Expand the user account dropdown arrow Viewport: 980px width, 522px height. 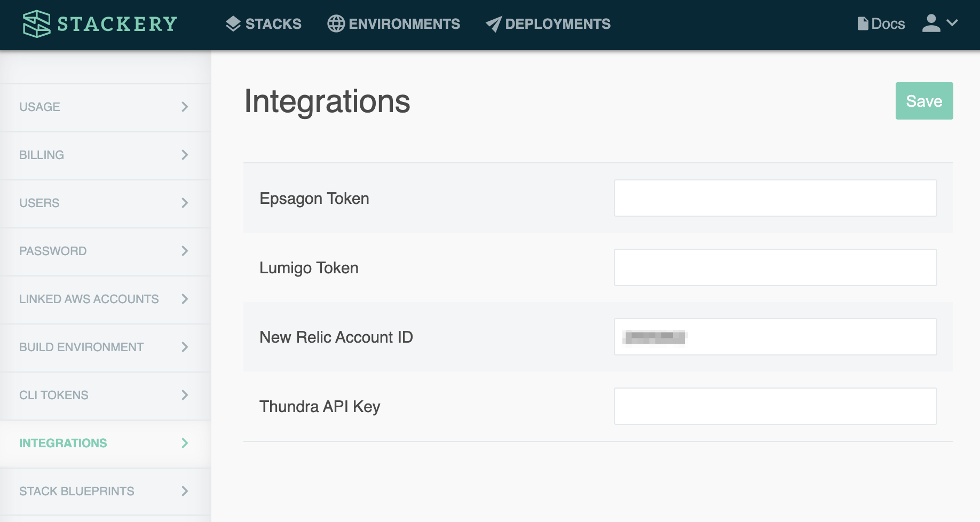pos(952,22)
